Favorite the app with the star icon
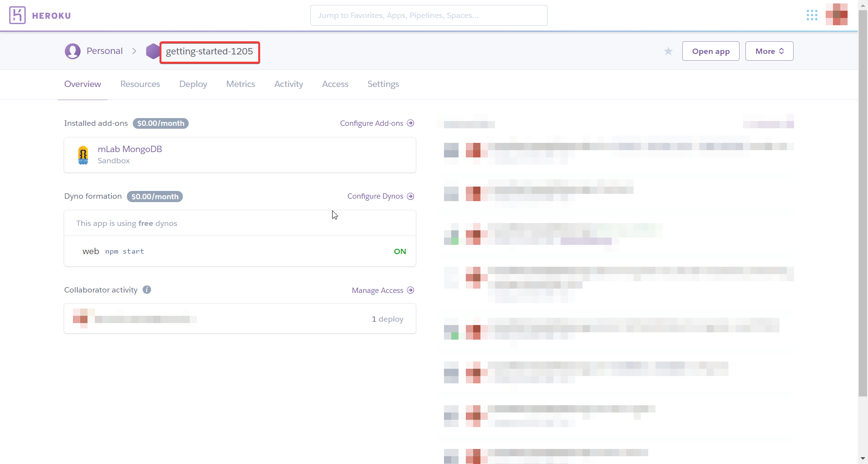This screenshot has height=464, width=868. coord(668,52)
